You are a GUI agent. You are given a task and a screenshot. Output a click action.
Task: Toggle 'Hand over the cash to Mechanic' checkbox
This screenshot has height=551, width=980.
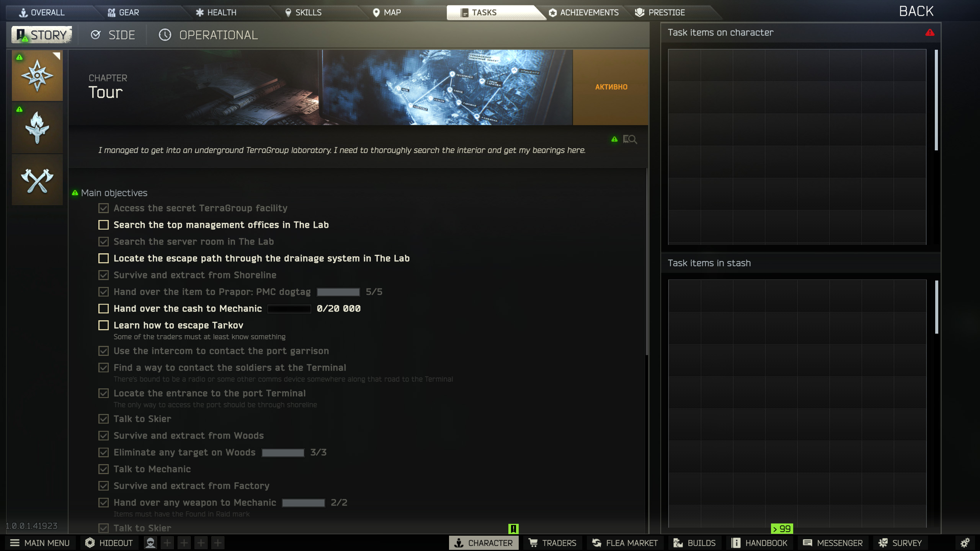pyautogui.click(x=103, y=308)
